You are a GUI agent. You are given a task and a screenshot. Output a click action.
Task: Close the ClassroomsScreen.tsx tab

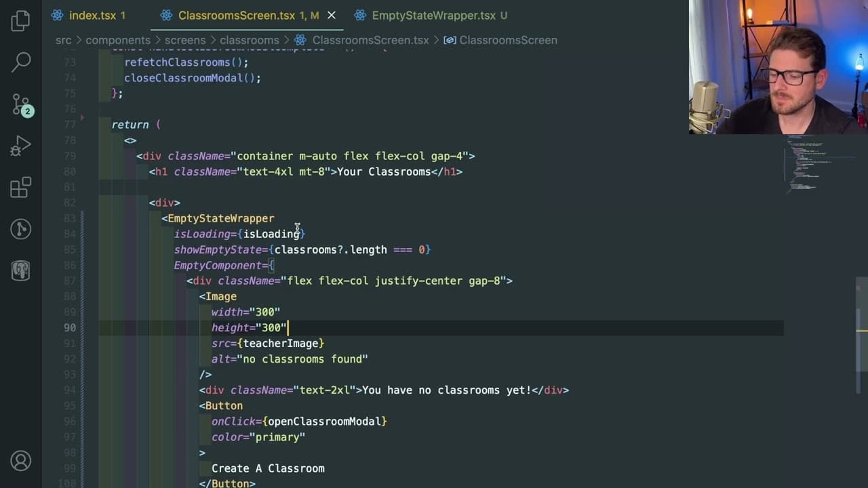(x=331, y=15)
